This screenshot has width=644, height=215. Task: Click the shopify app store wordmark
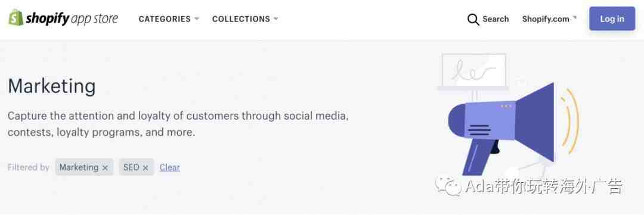point(72,19)
